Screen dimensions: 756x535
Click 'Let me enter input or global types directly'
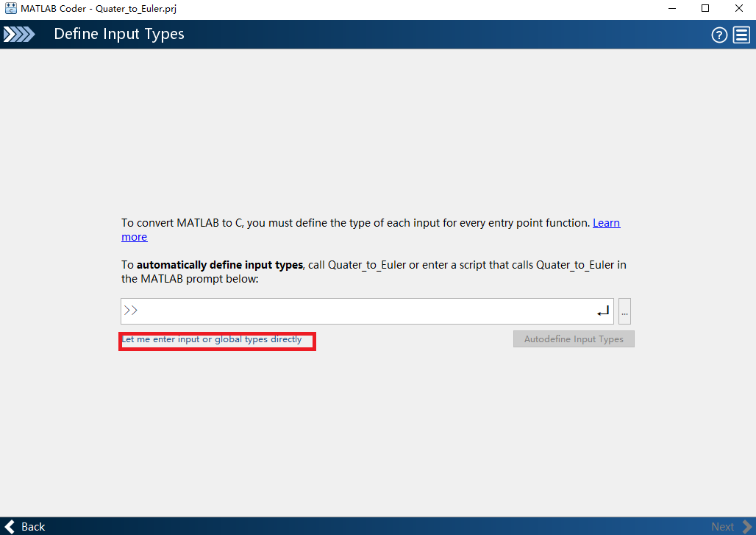tap(212, 339)
